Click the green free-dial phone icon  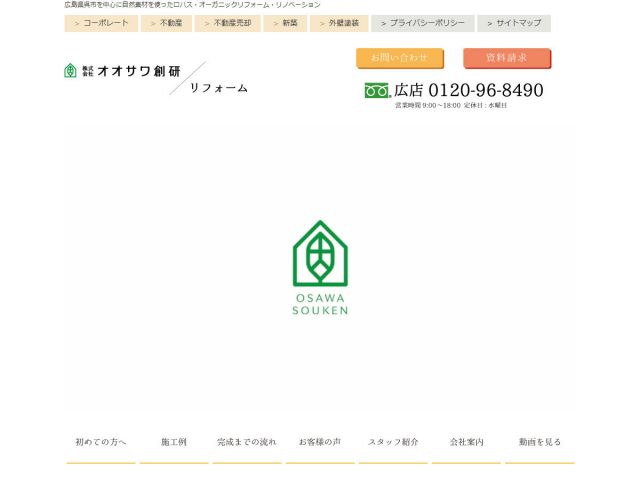click(377, 91)
